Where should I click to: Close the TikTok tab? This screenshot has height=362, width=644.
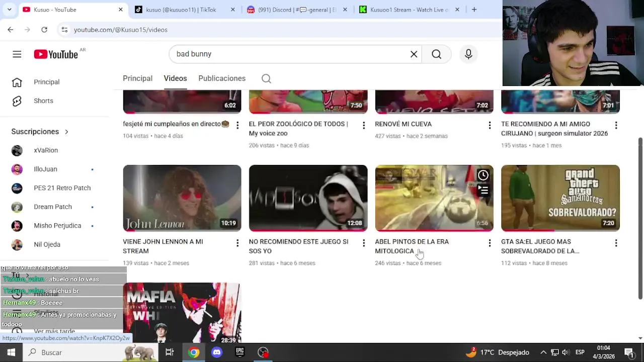point(232,10)
